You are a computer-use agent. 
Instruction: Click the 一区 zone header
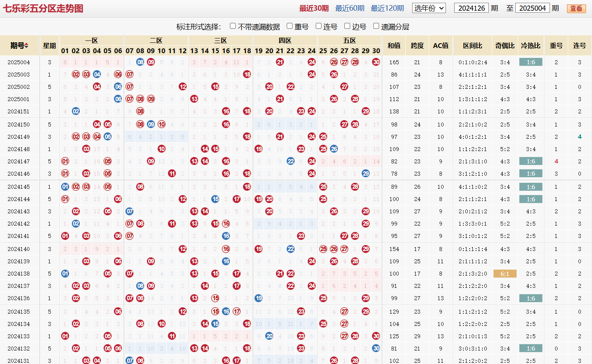92,40
